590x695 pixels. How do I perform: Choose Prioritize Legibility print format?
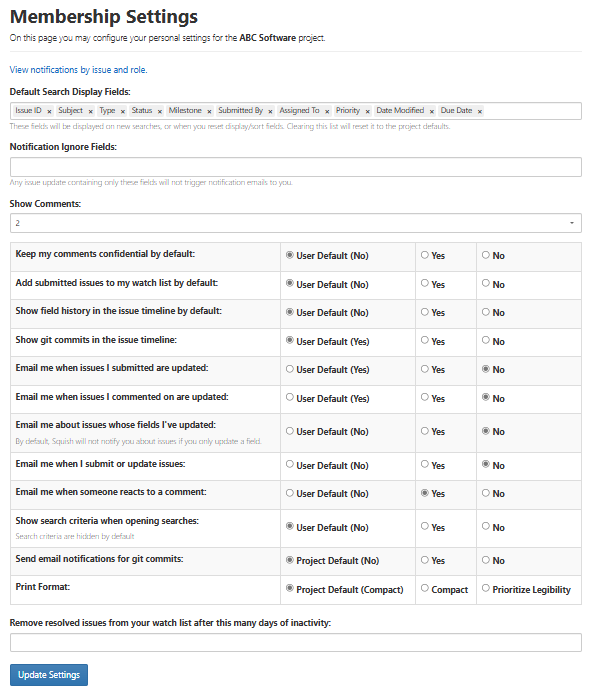coord(486,588)
